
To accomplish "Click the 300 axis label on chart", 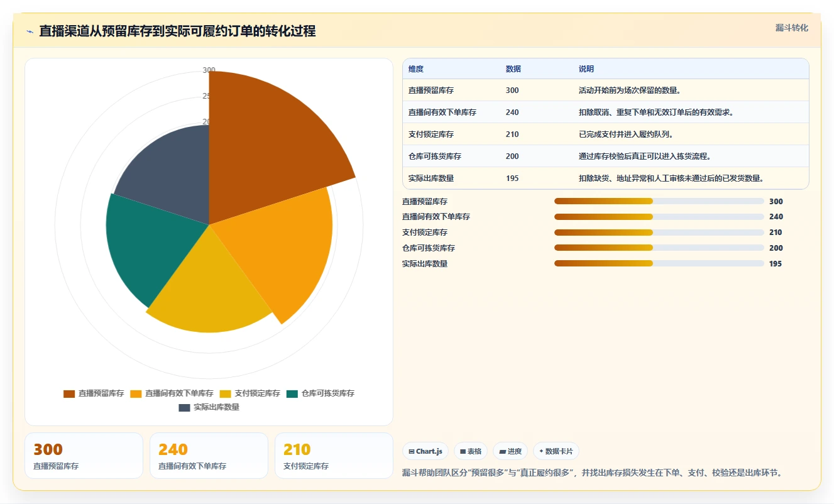I will click(209, 70).
